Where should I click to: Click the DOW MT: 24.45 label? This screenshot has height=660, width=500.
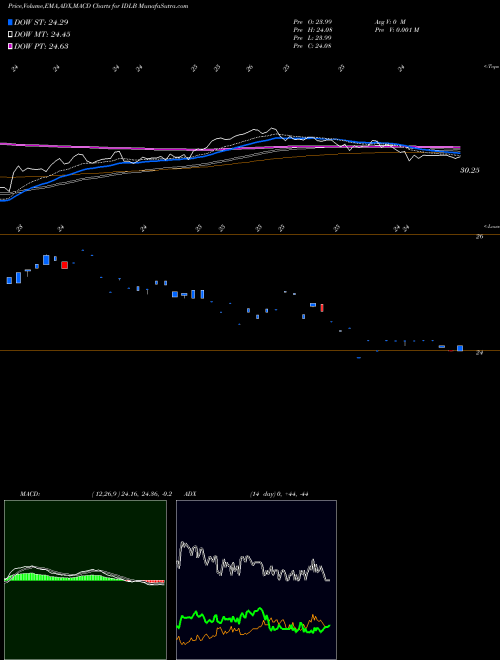[x=42, y=35]
